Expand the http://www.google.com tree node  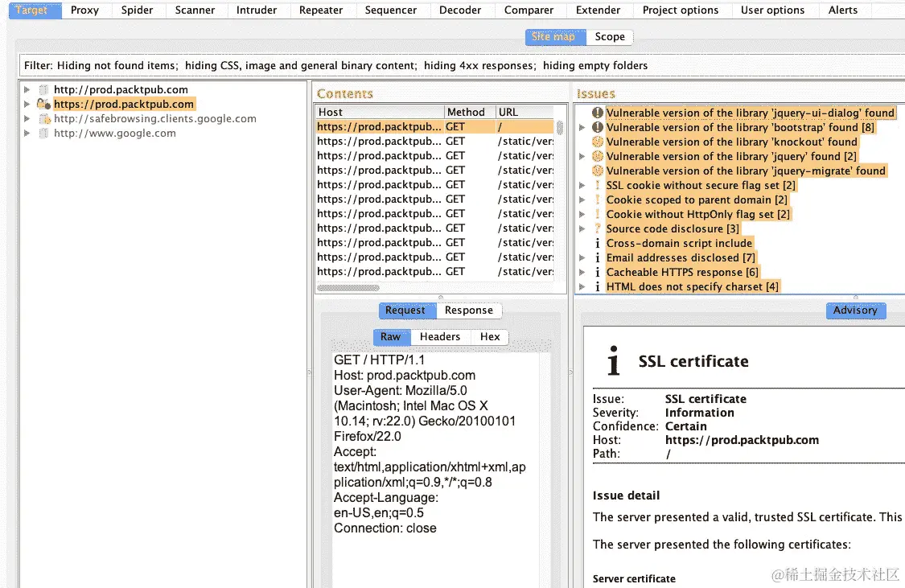point(27,133)
